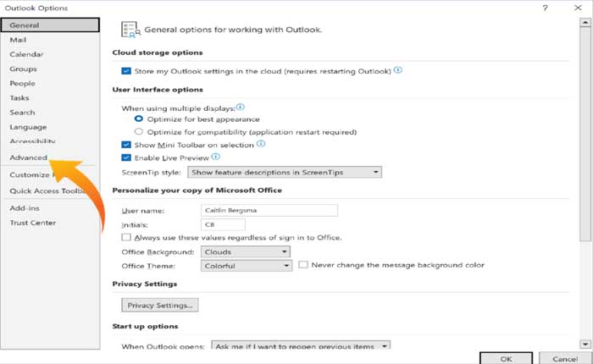Switch to the Mail category
Viewport: 593px width, 364px height.
pos(19,39)
